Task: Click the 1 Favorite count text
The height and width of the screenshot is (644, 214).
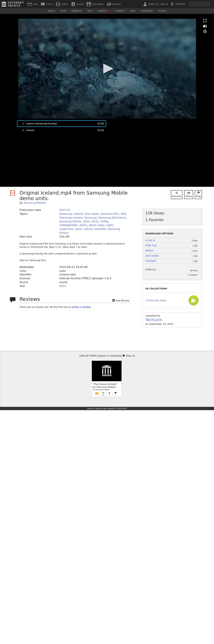Action: click(154, 220)
